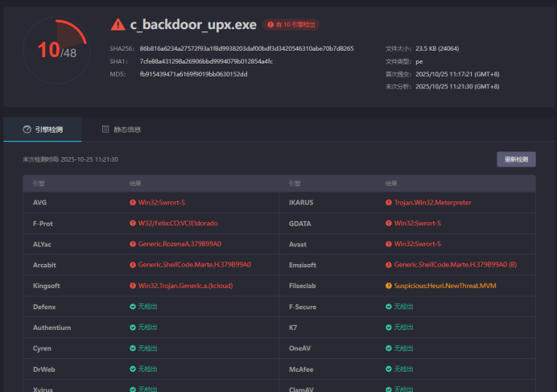Click the '有 10 引擎检出' detection badge
The image size is (557, 392).
(x=291, y=24)
